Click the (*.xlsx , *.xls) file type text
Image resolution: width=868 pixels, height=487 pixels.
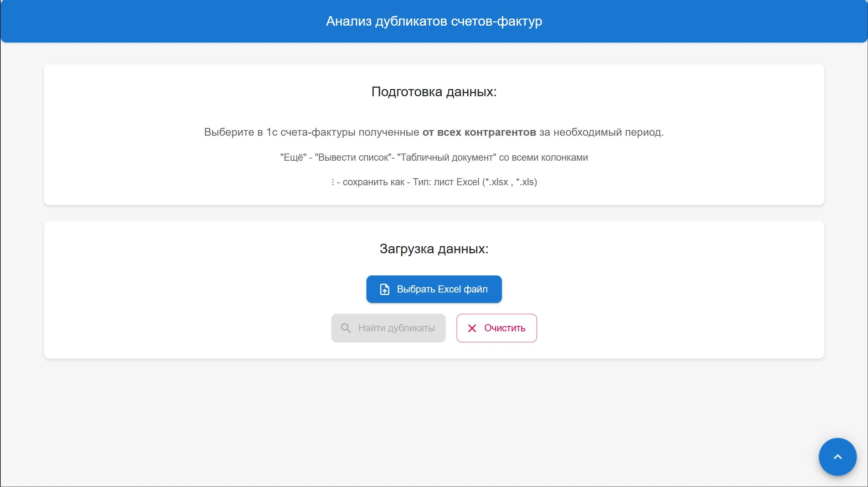tap(509, 182)
